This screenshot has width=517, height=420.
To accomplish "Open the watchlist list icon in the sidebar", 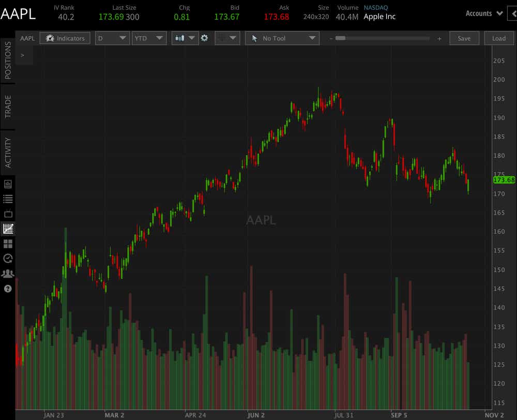I will pos(8,199).
